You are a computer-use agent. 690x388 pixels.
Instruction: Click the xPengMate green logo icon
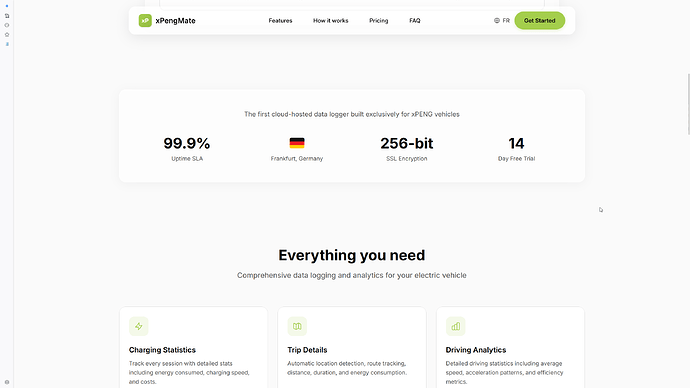[x=145, y=20]
